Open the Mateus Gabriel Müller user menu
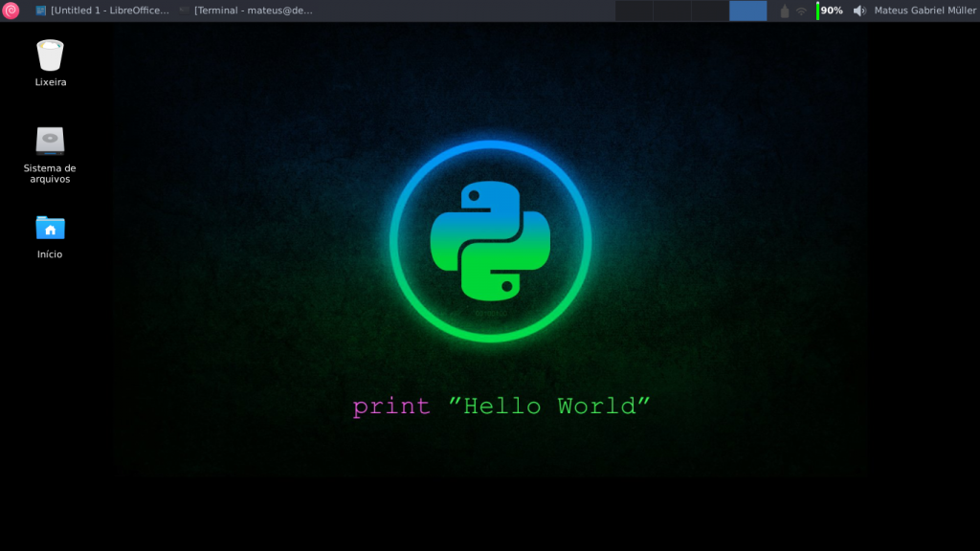Image resolution: width=980 pixels, height=551 pixels. (x=924, y=11)
